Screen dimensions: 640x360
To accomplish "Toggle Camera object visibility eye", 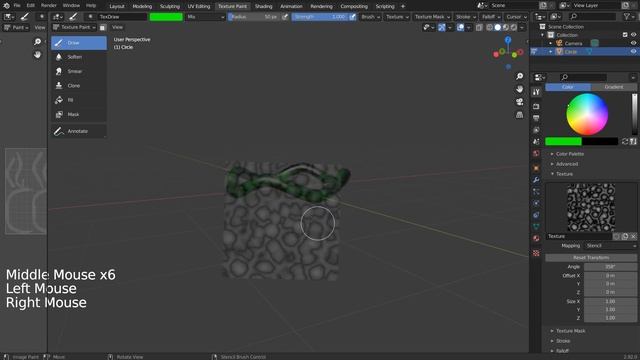I will pyautogui.click(x=633, y=43).
